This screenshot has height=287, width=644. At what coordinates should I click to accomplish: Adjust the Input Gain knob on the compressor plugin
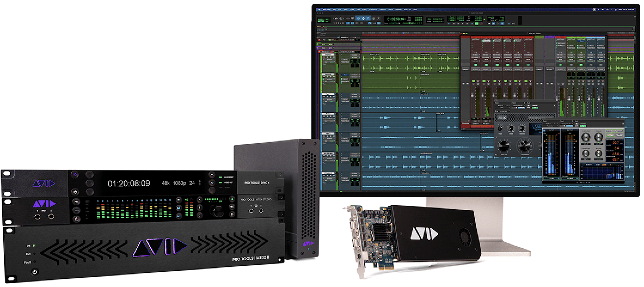[x=504, y=146]
